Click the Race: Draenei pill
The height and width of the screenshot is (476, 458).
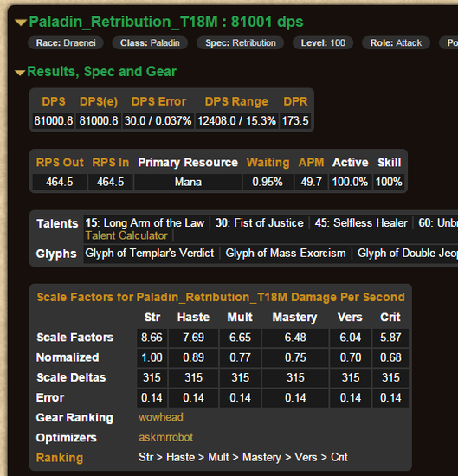point(66,42)
